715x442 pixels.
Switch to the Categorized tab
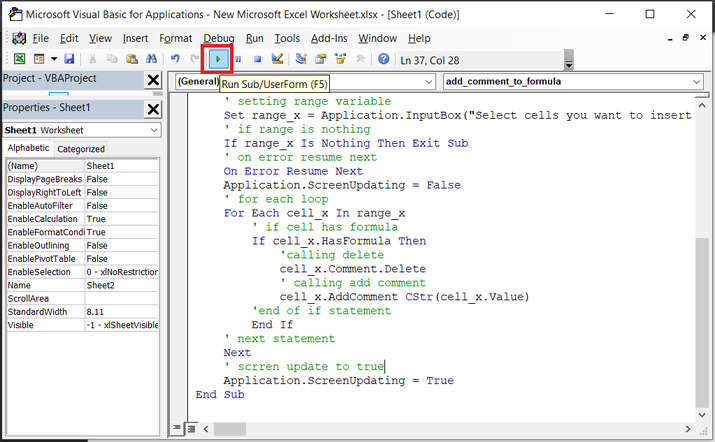pyautogui.click(x=81, y=149)
